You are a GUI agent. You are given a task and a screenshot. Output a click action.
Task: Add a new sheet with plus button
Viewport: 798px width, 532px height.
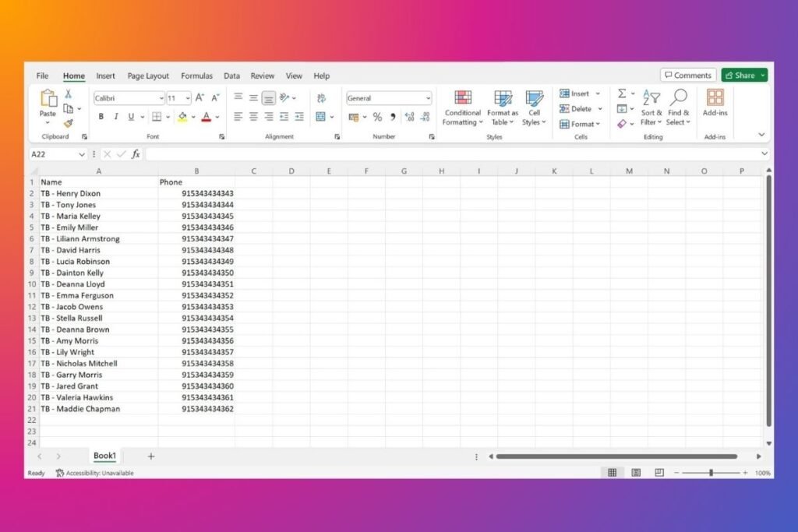(150, 456)
